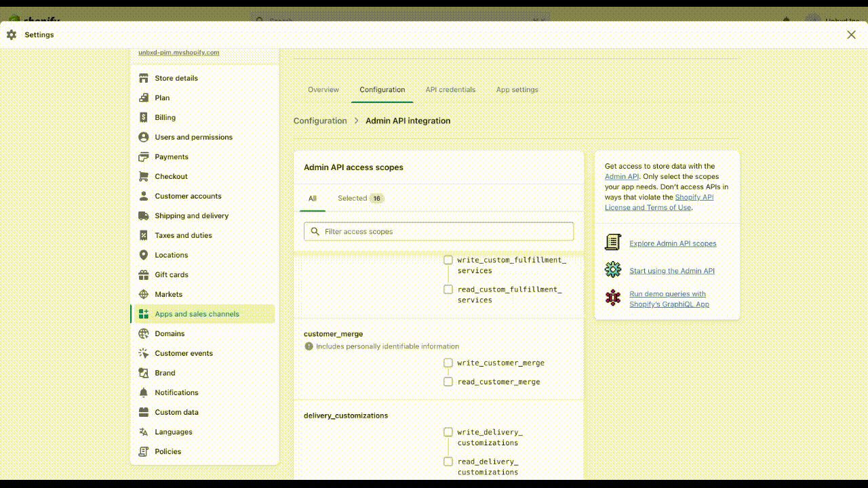868x488 pixels.
Task: Click the Filter access scopes field
Action: pos(439,231)
